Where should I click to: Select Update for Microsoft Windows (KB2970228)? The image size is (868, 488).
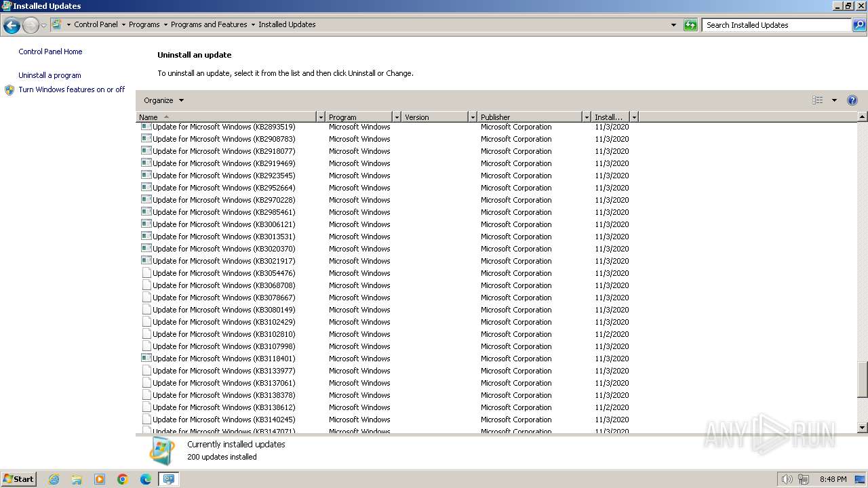click(224, 200)
